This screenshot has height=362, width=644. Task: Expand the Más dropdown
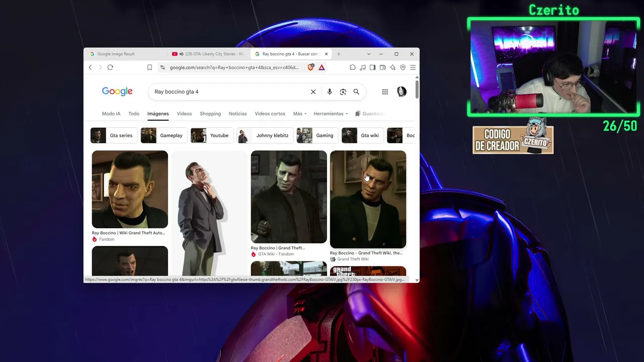(300, 114)
